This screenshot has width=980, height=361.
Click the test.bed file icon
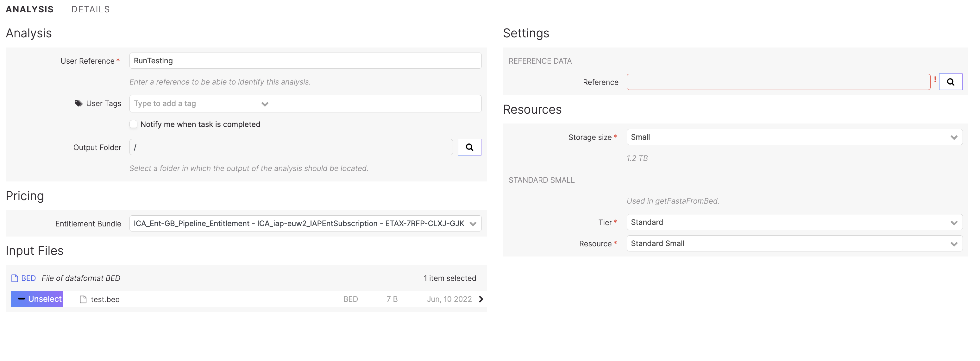point(83,299)
